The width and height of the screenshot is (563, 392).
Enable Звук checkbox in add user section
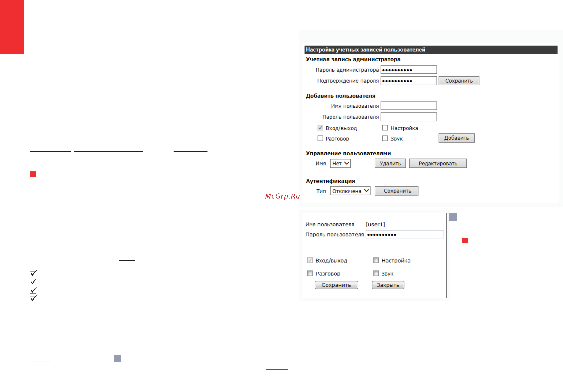pyautogui.click(x=385, y=138)
